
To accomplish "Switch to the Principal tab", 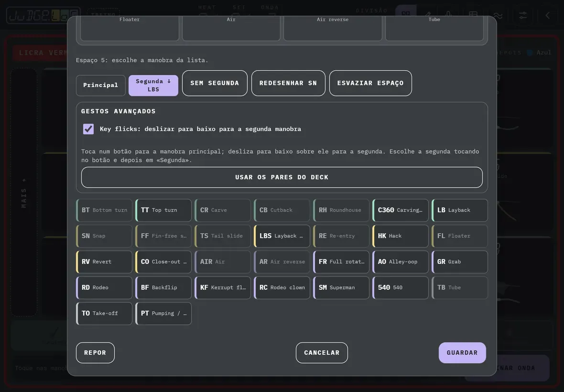I will [101, 85].
